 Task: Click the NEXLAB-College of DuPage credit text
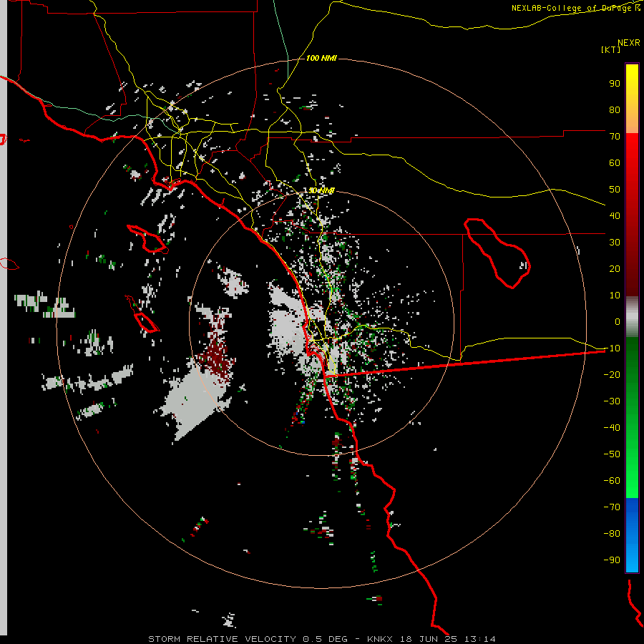[x=575, y=8]
